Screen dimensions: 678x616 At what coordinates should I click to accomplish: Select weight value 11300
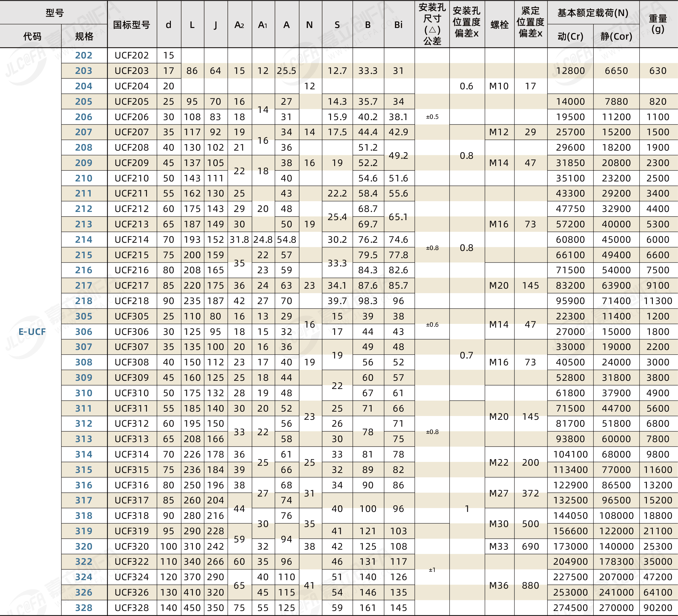pos(658,301)
